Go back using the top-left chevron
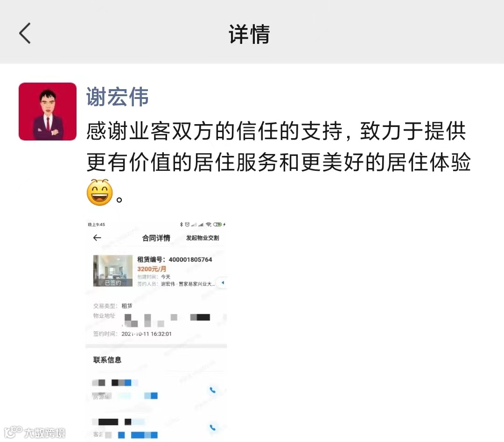 [x=25, y=33]
